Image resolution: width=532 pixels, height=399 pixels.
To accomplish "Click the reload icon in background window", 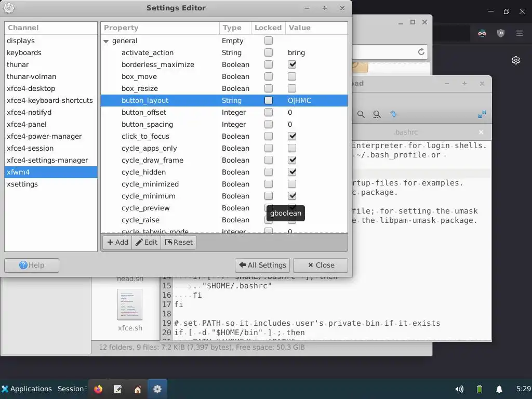I will coord(421,52).
